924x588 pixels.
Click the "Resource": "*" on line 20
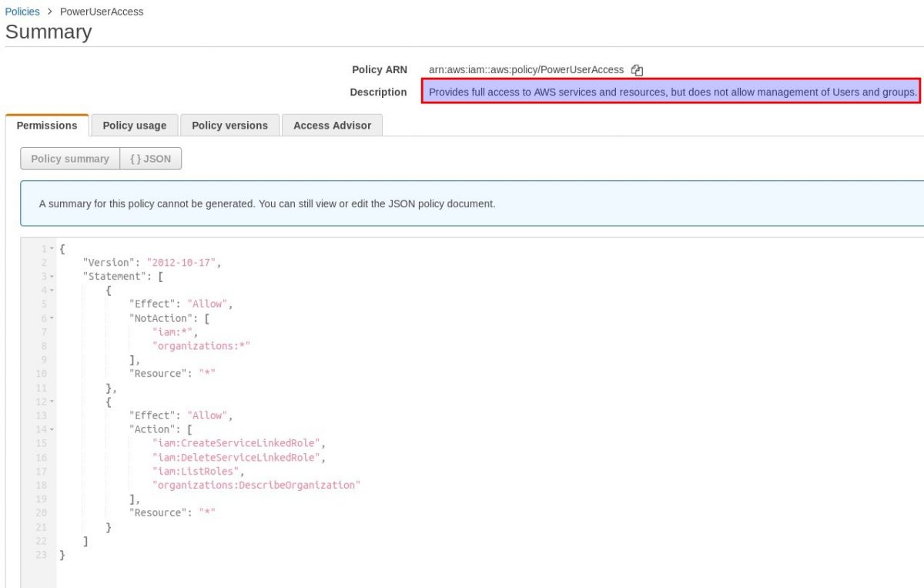[172, 512]
